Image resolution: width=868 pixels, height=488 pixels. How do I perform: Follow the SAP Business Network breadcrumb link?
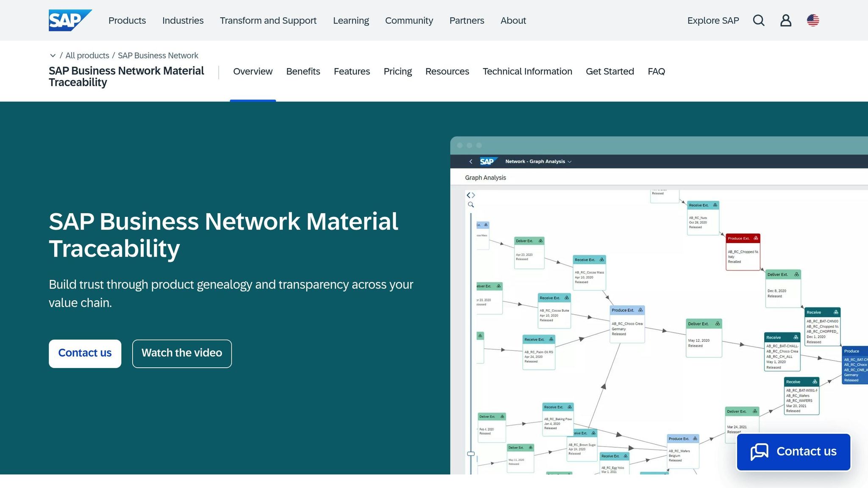(x=158, y=55)
